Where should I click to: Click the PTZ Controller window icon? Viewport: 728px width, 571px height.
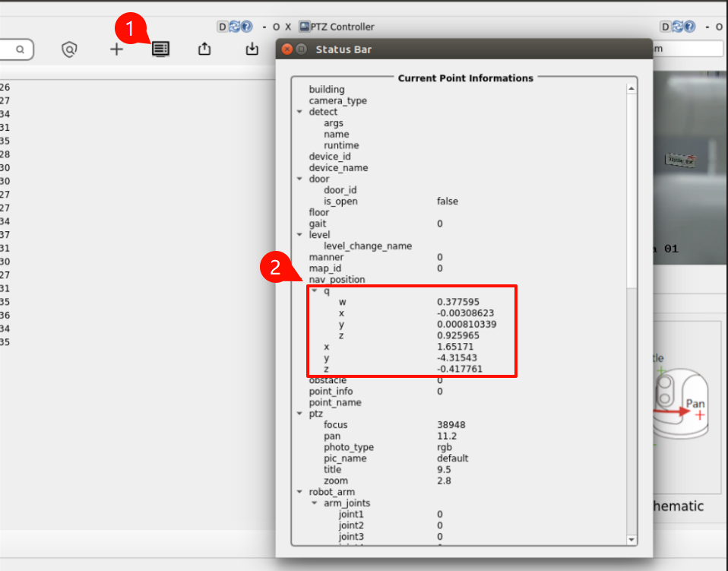(305, 27)
